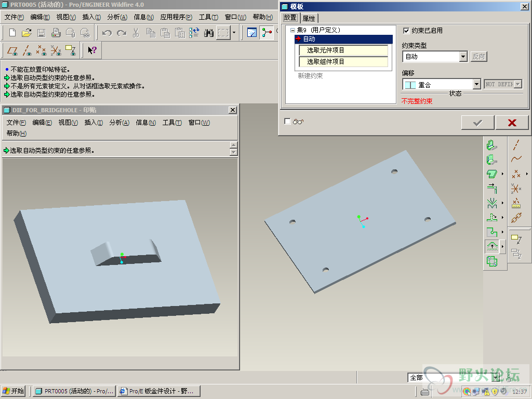This screenshot has width=532, height=399.
Task: Switch to the Pro/E 钣金件设计 taskbar item
Action: click(x=159, y=391)
